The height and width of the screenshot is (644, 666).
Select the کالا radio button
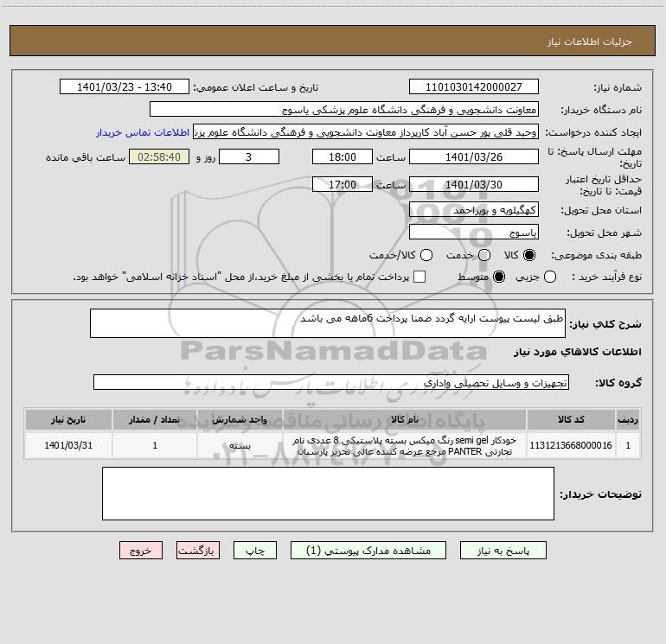point(528,255)
